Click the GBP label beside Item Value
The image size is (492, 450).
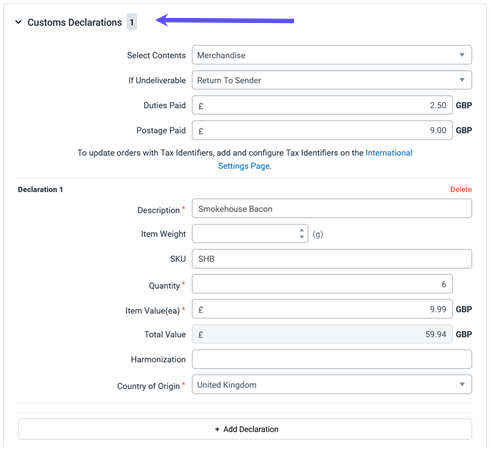point(464,309)
